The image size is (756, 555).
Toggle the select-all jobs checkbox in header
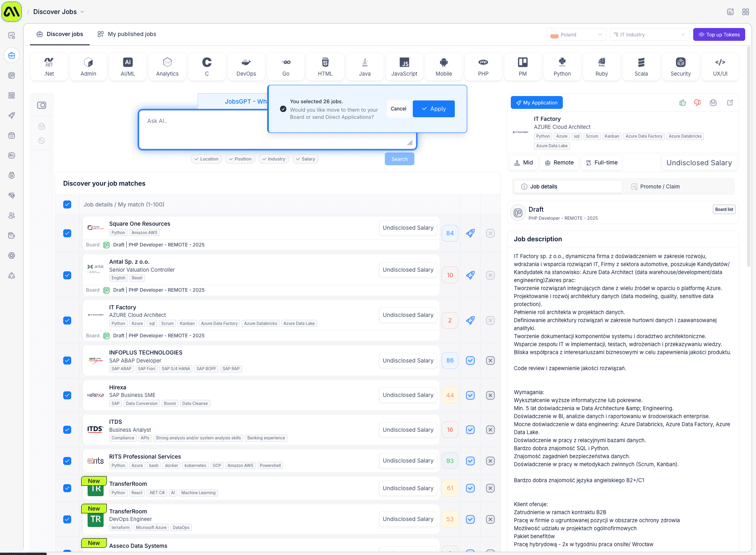(x=67, y=204)
